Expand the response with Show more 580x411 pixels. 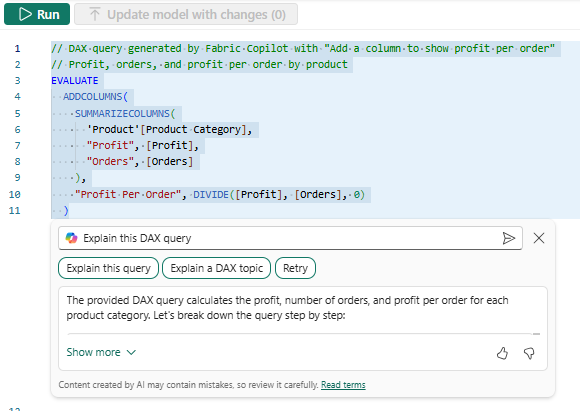pos(101,352)
